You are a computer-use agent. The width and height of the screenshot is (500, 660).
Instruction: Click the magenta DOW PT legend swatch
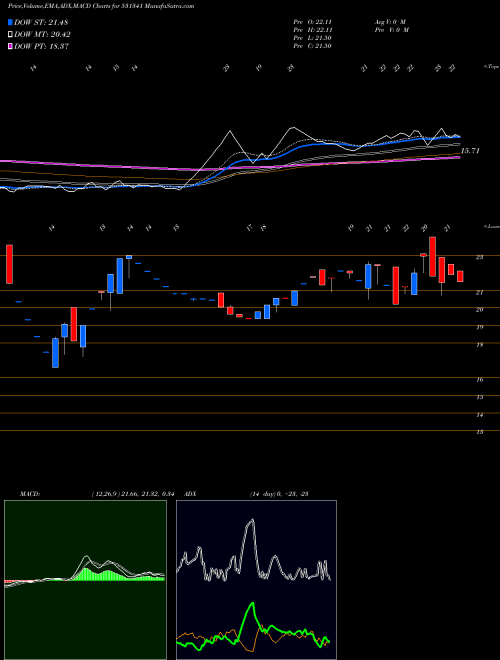click(x=11, y=46)
